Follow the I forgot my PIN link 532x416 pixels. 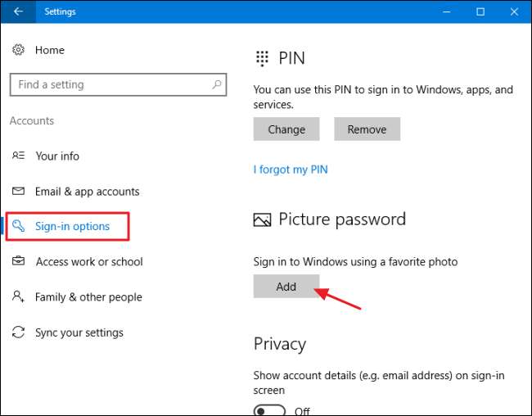(291, 170)
